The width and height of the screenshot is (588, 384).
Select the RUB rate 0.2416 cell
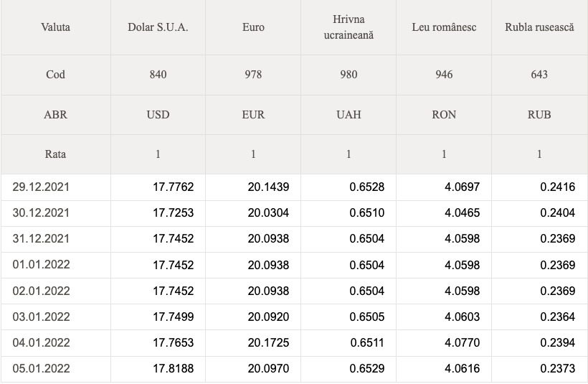(539, 187)
